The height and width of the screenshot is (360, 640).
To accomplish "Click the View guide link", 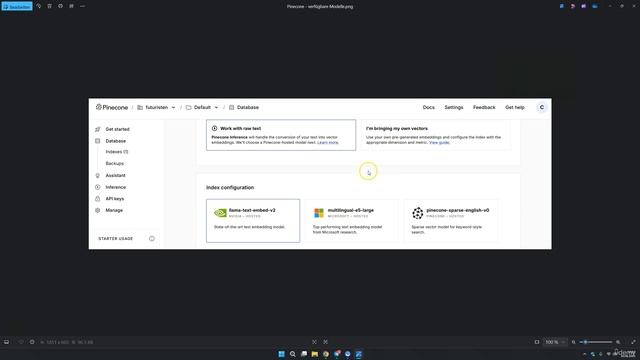I will [439, 142].
